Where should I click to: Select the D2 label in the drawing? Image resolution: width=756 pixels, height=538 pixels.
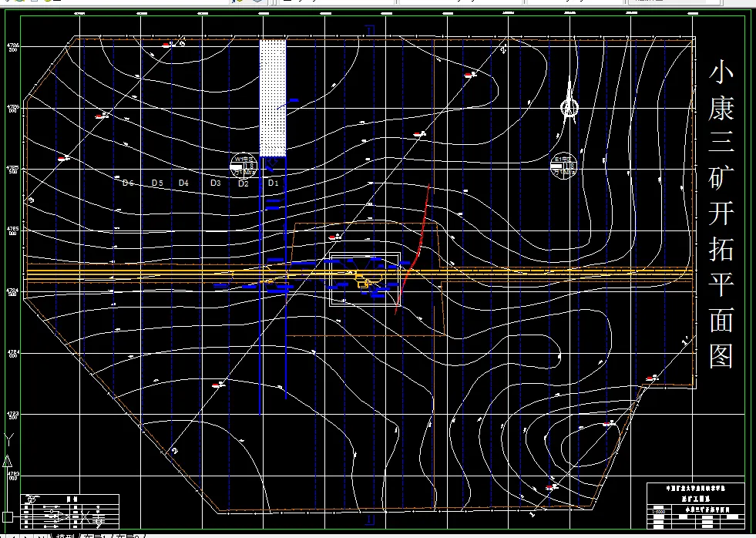pos(244,183)
